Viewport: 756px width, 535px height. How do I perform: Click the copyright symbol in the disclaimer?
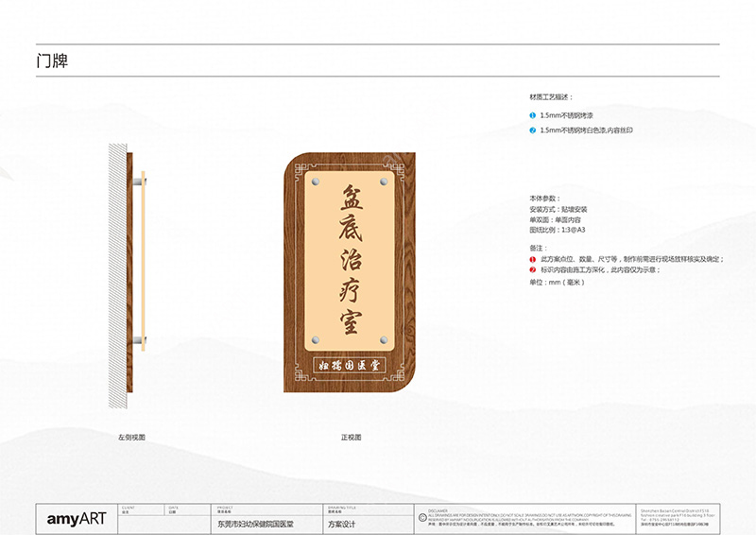(x=422, y=518)
